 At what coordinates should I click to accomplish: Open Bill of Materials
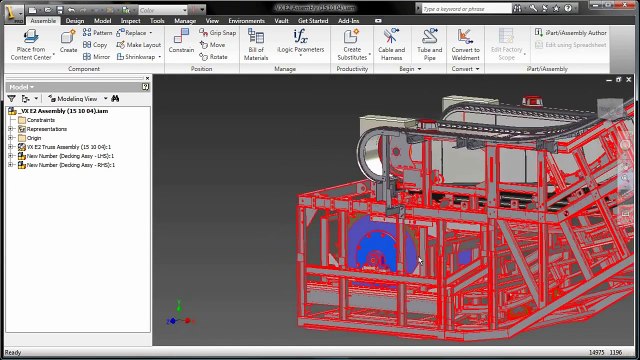256,44
